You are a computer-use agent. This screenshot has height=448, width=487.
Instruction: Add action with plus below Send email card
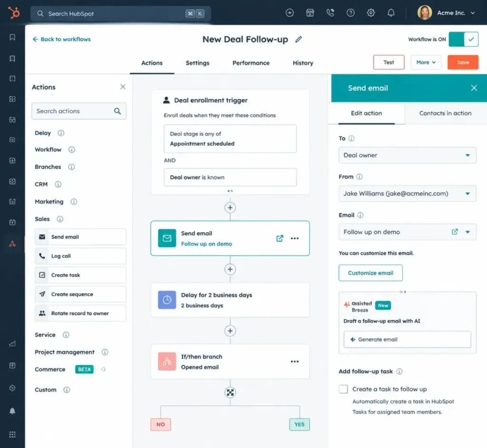click(x=230, y=269)
